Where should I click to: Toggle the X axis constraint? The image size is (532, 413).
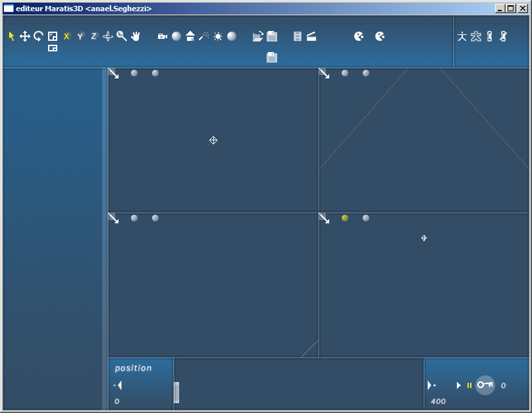click(66, 36)
